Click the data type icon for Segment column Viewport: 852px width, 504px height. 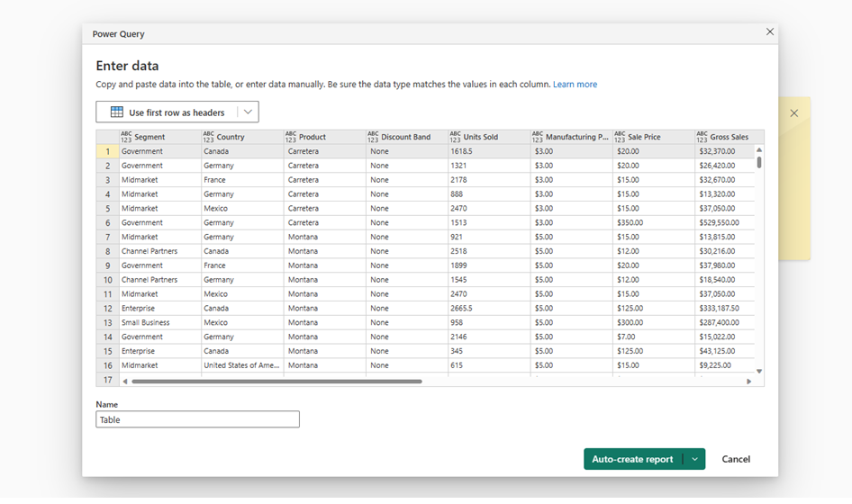[x=126, y=137]
